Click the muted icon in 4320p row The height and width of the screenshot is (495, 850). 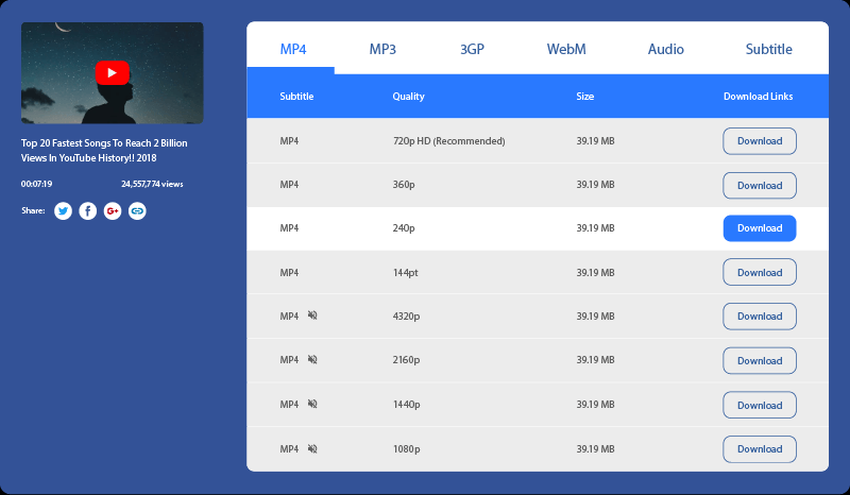click(x=313, y=316)
